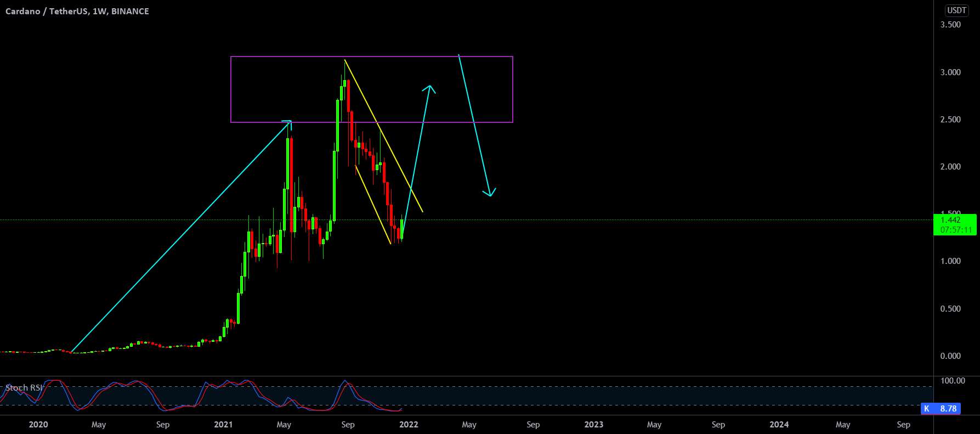Click the 3.000 price axis label
The height and width of the screenshot is (434, 980).
950,72
